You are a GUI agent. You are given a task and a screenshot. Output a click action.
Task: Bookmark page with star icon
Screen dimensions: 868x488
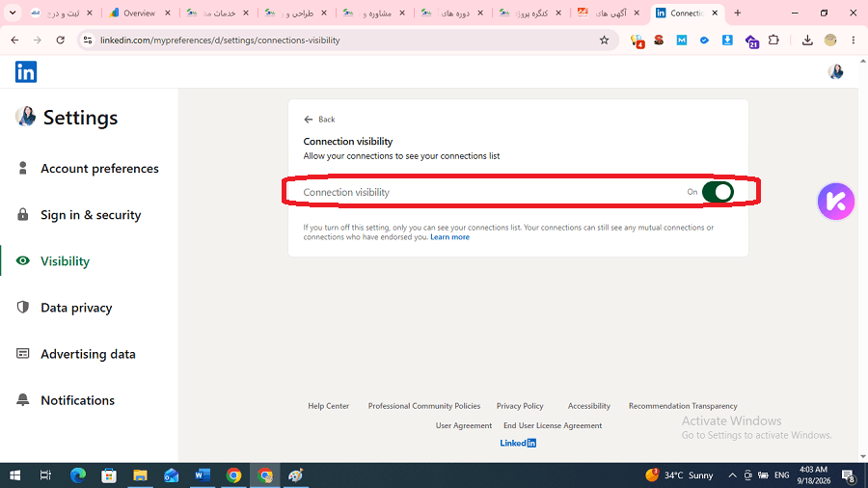604,40
